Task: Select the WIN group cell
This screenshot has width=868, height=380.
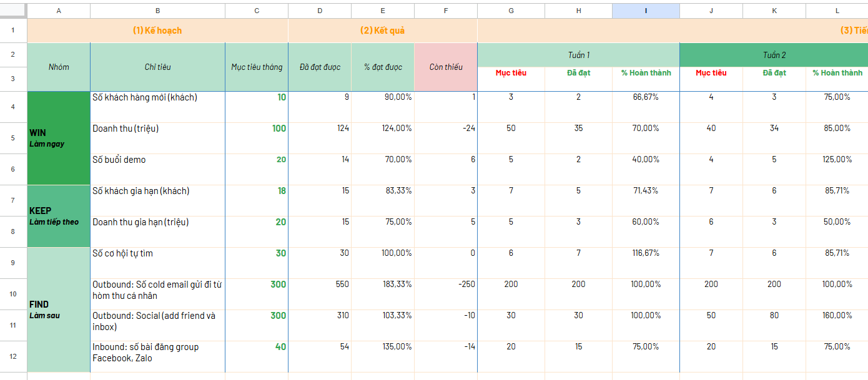Action: [x=59, y=138]
